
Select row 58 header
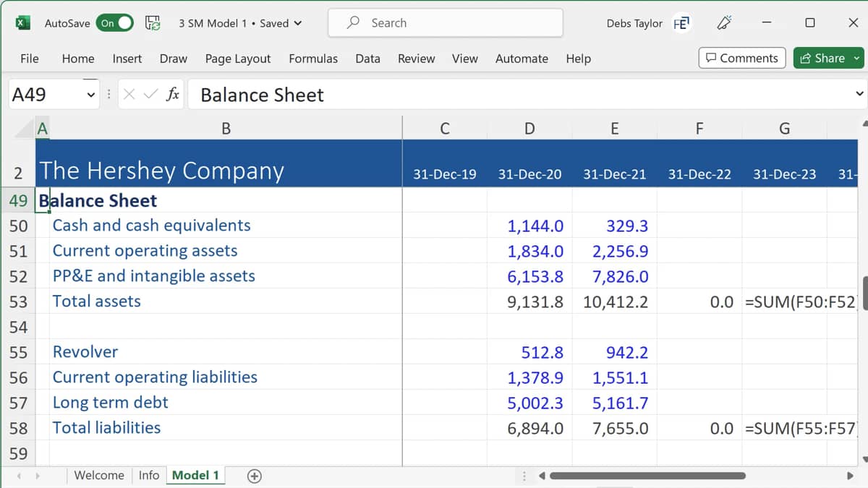[x=17, y=428]
